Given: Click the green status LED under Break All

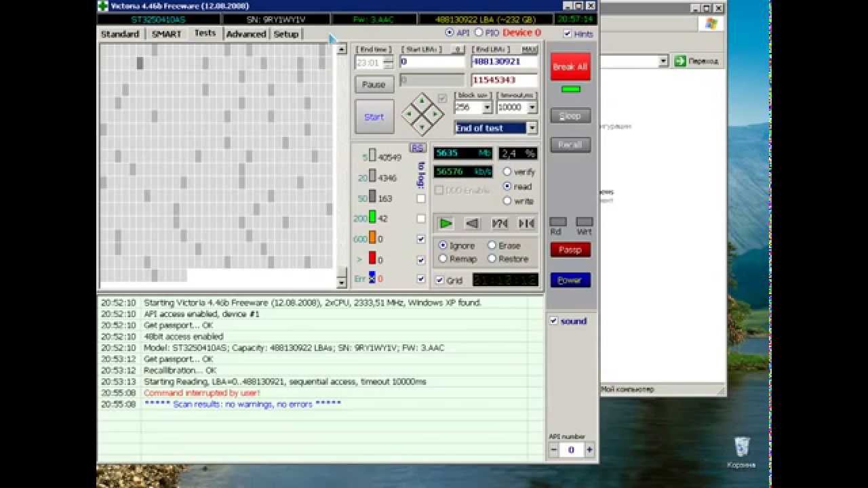Looking at the screenshot, I should click(571, 89).
